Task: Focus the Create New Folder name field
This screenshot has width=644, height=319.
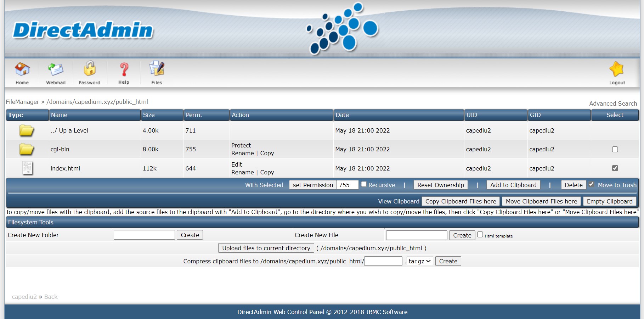Action: [x=144, y=235]
